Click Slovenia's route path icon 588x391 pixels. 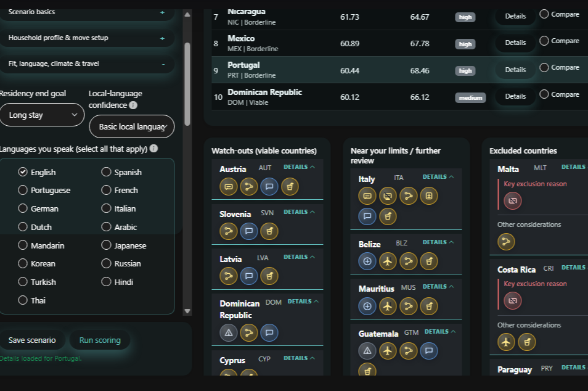pos(229,231)
